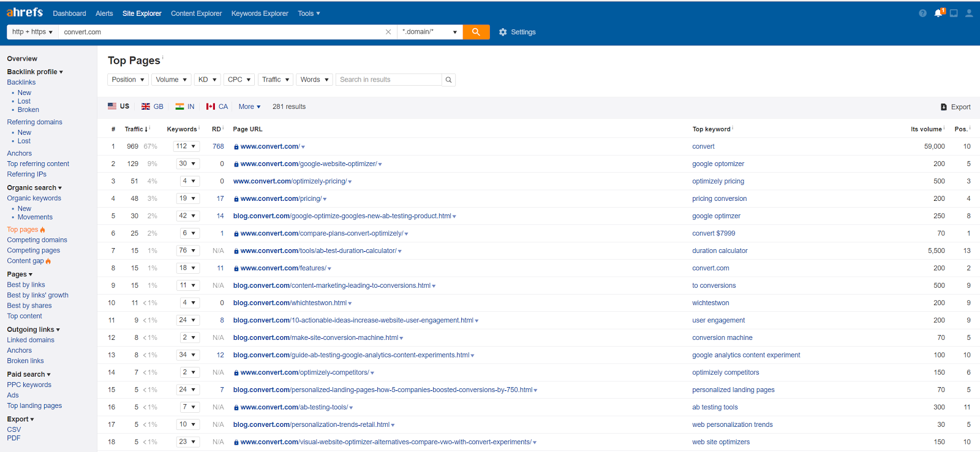The width and height of the screenshot is (980, 452).
Task: Sort by the RD column header
Action: pos(216,129)
